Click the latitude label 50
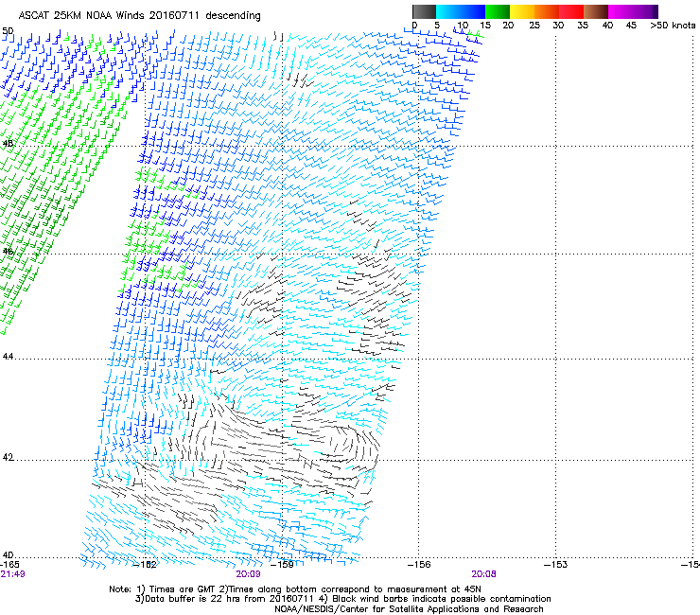This screenshot has height=615, width=700. [x=8, y=31]
